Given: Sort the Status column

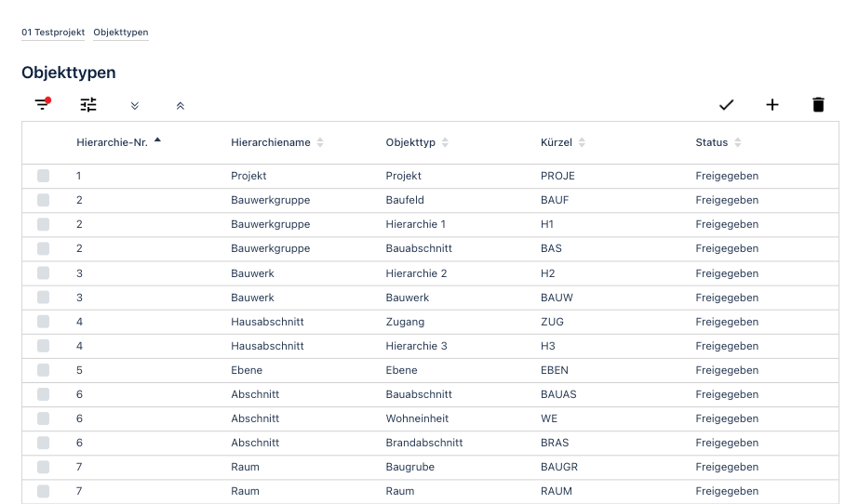Looking at the screenshot, I should [738, 142].
